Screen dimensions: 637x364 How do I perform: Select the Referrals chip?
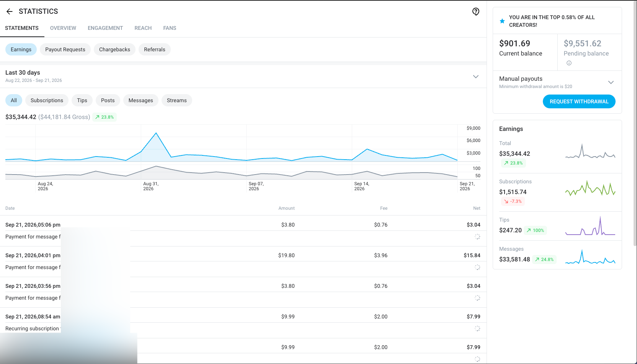click(x=155, y=49)
